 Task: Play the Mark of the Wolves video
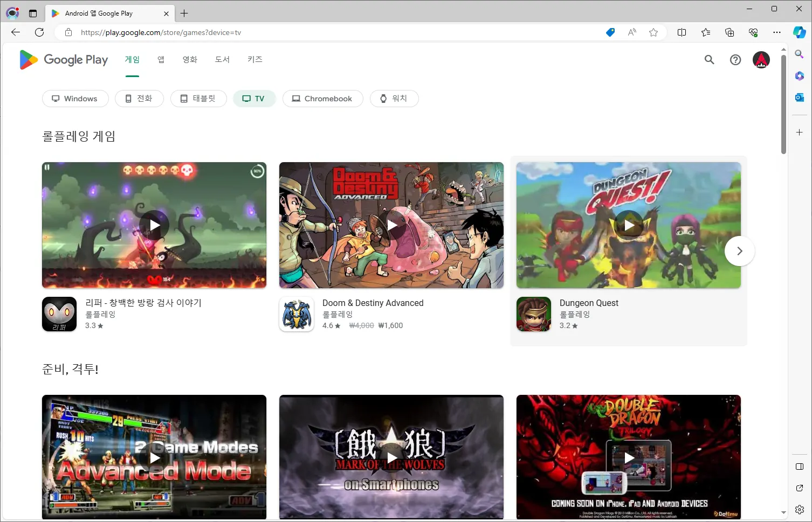coord(391,457)
